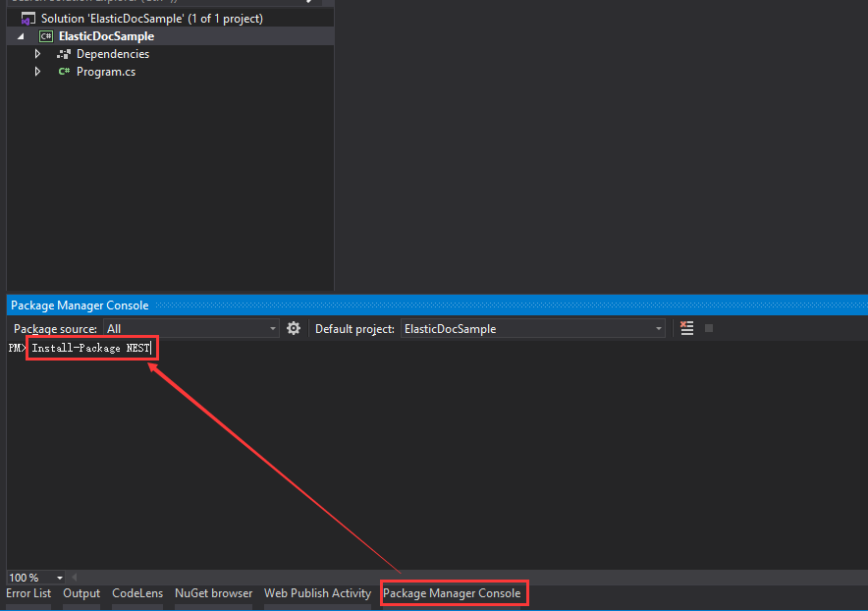
Task: Open the 100 % zoom dropdown
Action: [36, 578]
